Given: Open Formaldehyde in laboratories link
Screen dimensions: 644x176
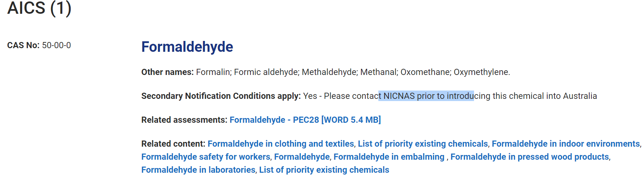Looking at the screenshot, I should [x=198, y=170].
